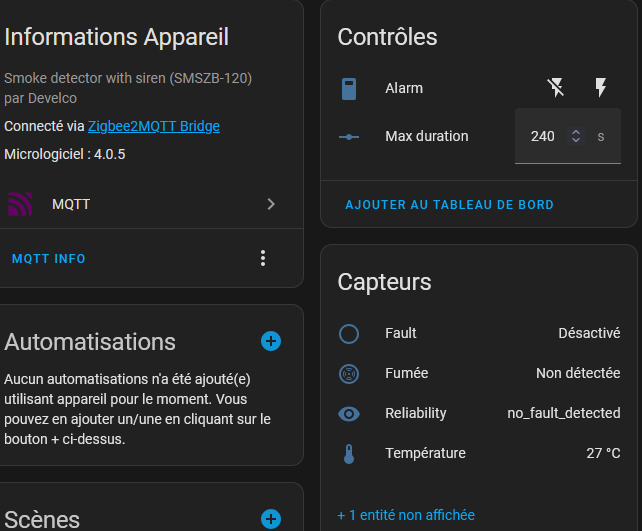Click the Fault circle icon
Viewport: 642px width, 531px height.
(349, 334)
